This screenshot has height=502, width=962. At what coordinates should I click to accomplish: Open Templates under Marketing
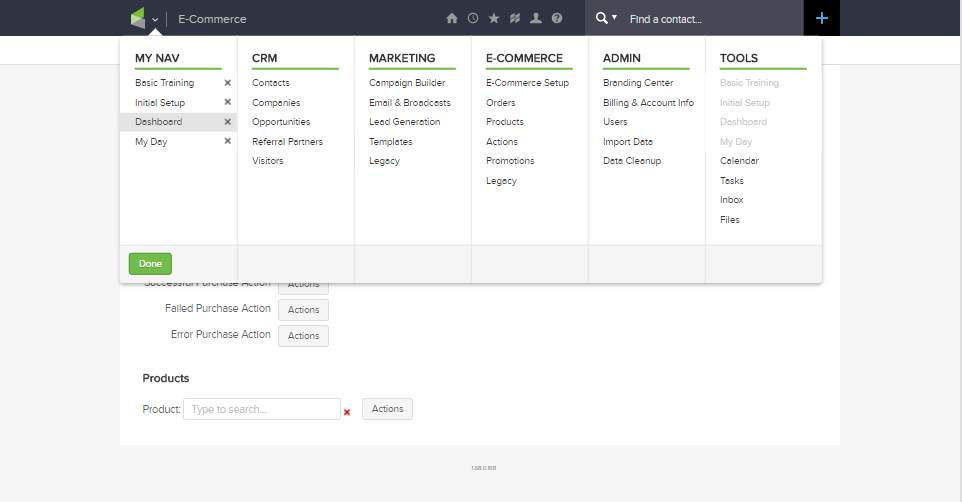391,142
